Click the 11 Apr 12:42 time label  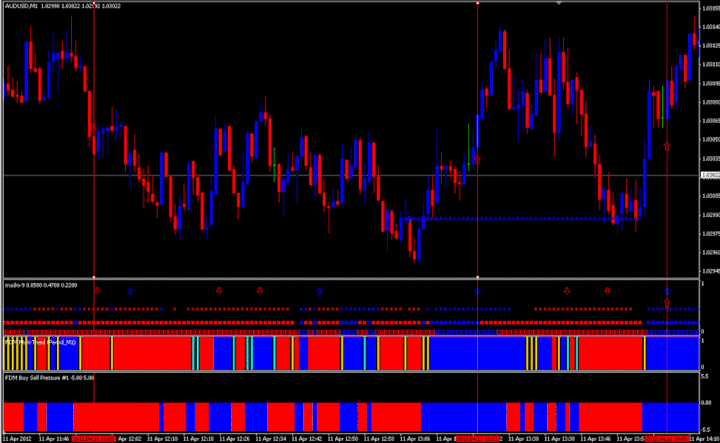307,439
